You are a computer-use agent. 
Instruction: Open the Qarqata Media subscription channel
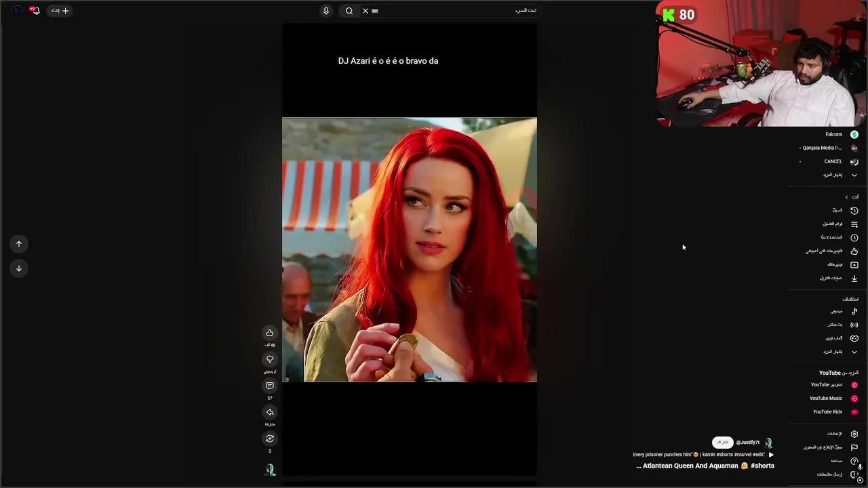[x=829, y=148]
